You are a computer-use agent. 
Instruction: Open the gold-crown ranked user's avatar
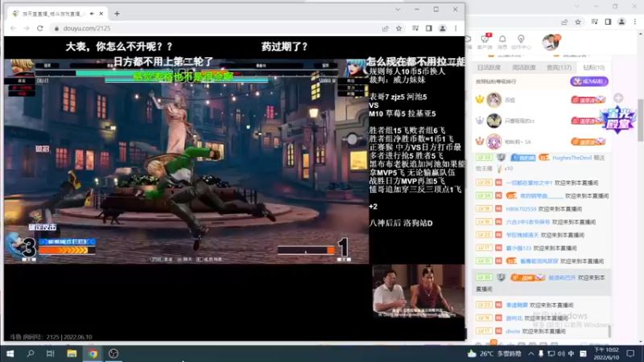point(494,100)
